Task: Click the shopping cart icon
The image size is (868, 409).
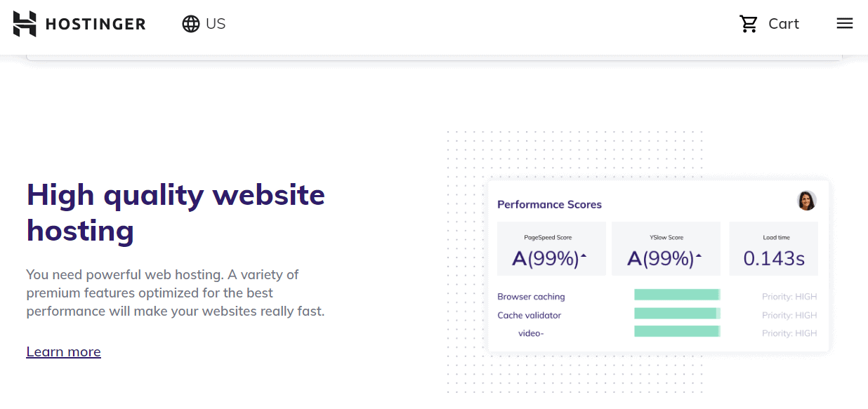Action: pos(749,24)
